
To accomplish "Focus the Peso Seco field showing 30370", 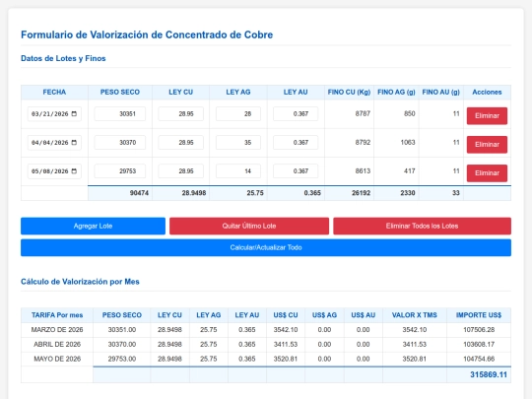I will click(120, 143).
